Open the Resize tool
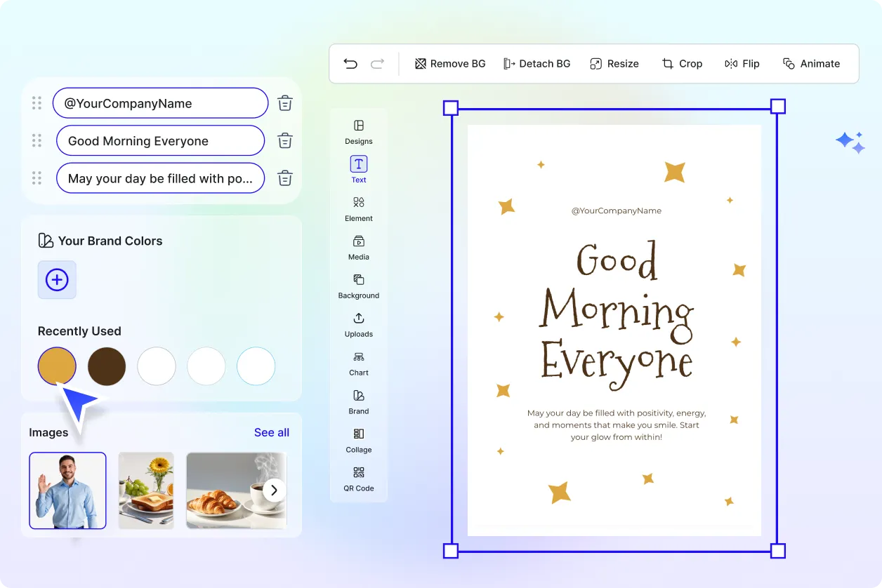The height and width of the screenshot is (588, 882). (x=614, y=63)
